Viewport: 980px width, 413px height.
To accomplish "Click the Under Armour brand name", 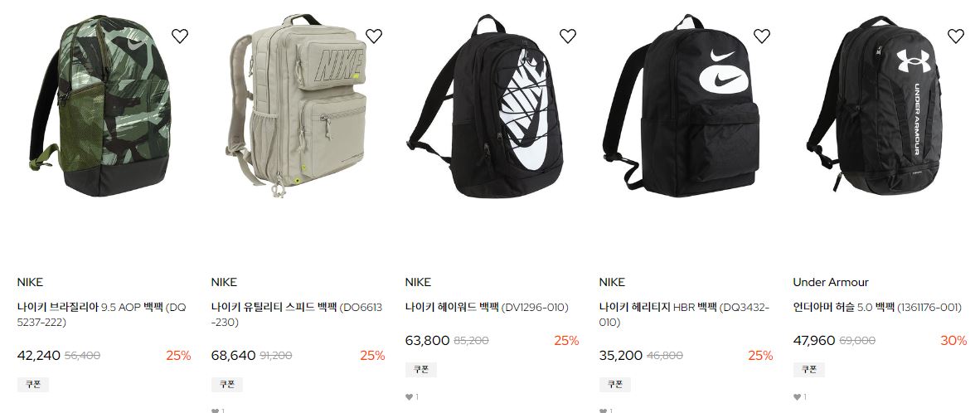I will click(x=831, y=283).
